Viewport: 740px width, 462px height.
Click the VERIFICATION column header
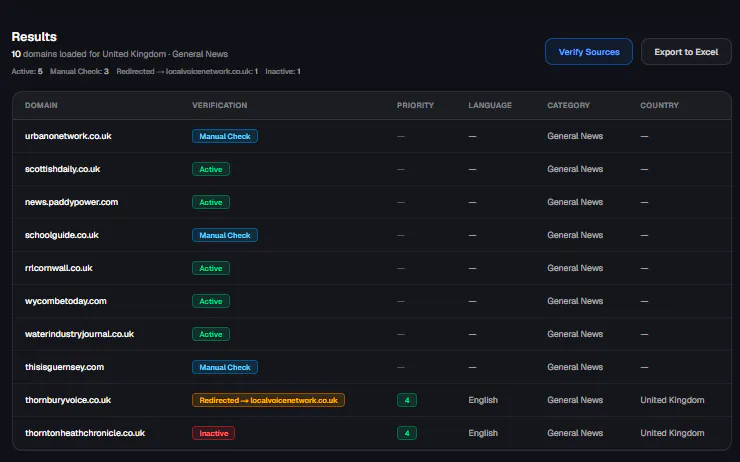tap(219, 105)
